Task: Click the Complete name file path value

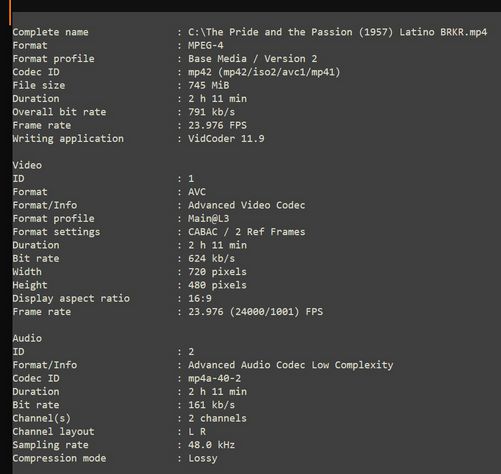Action: (337, 32)
